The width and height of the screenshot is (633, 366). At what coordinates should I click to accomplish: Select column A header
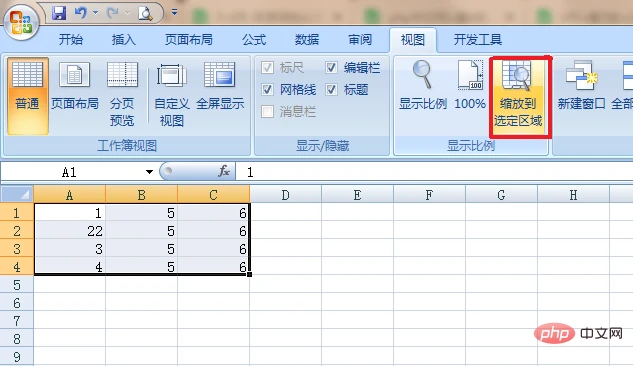[x=69, y=195]
